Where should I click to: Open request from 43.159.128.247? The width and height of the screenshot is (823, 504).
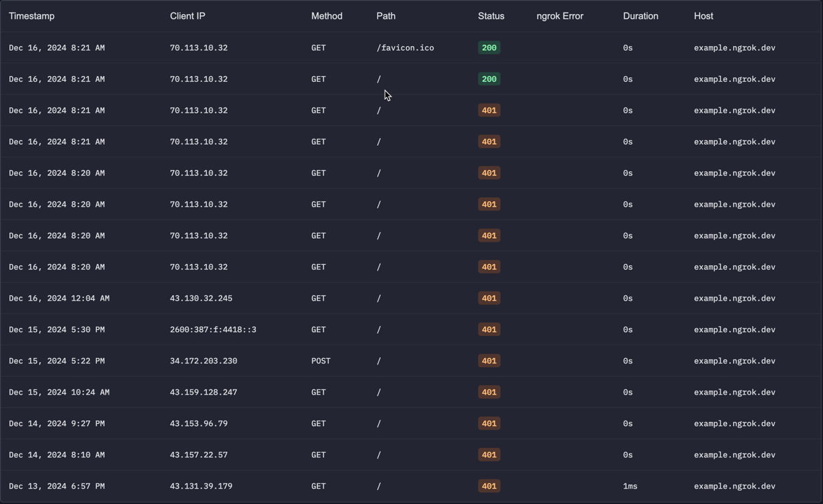[203, 393]
